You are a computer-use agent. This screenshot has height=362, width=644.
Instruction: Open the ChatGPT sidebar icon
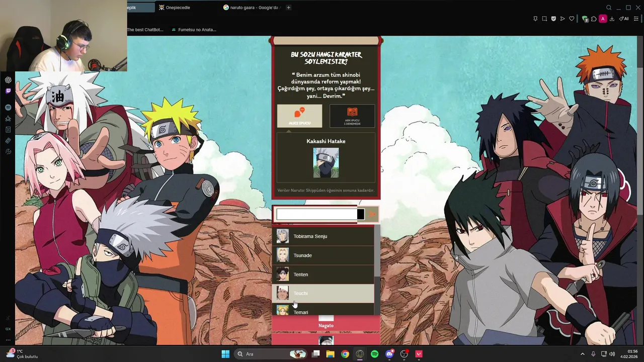[8, 80]
